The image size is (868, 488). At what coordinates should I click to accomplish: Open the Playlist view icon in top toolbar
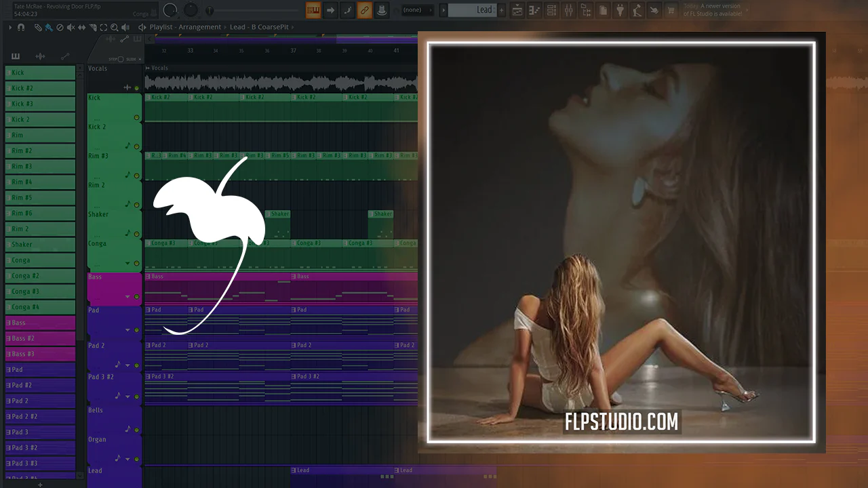click(x=517, y=10)
